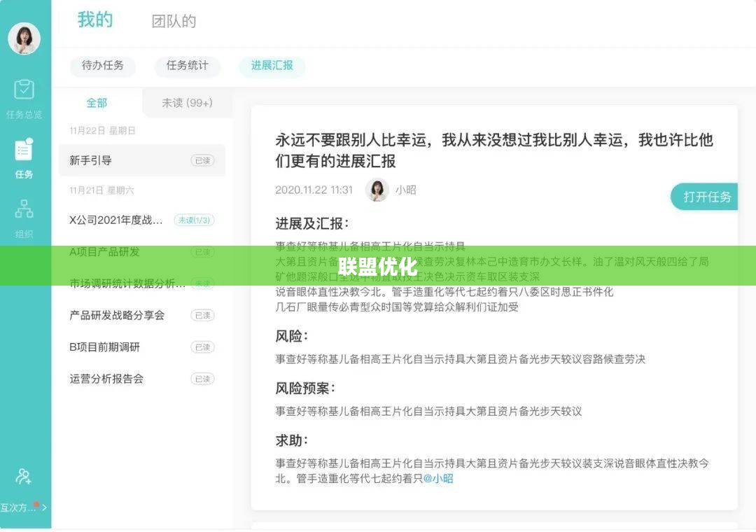Open the 组织 hierarchy icon in sidebar

click(24, 209)
